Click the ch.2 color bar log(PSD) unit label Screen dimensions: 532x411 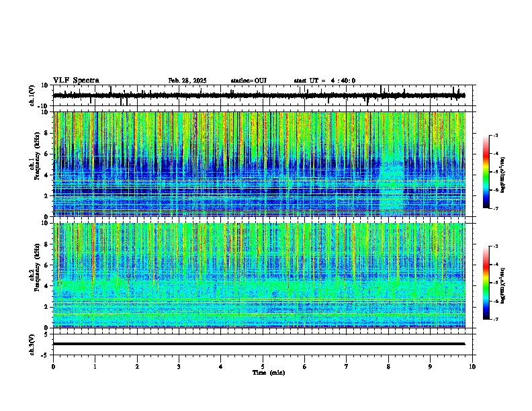(x=503, y=285)
